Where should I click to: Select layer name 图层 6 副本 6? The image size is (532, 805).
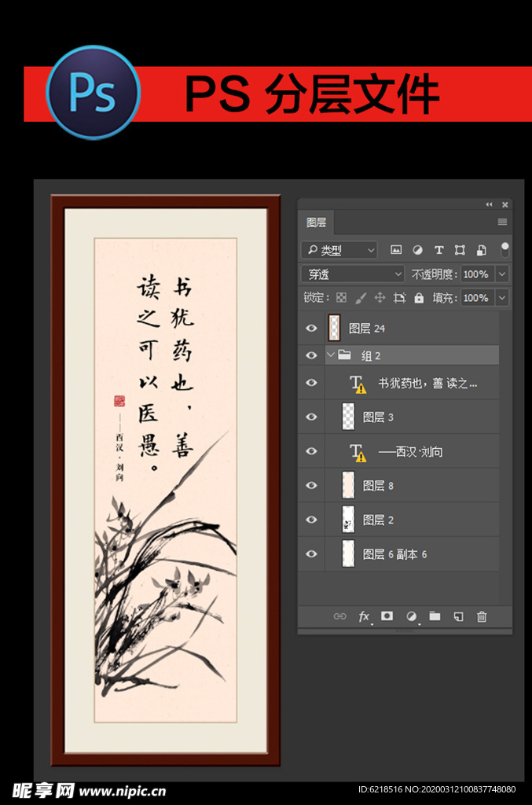tap(394, 554)
